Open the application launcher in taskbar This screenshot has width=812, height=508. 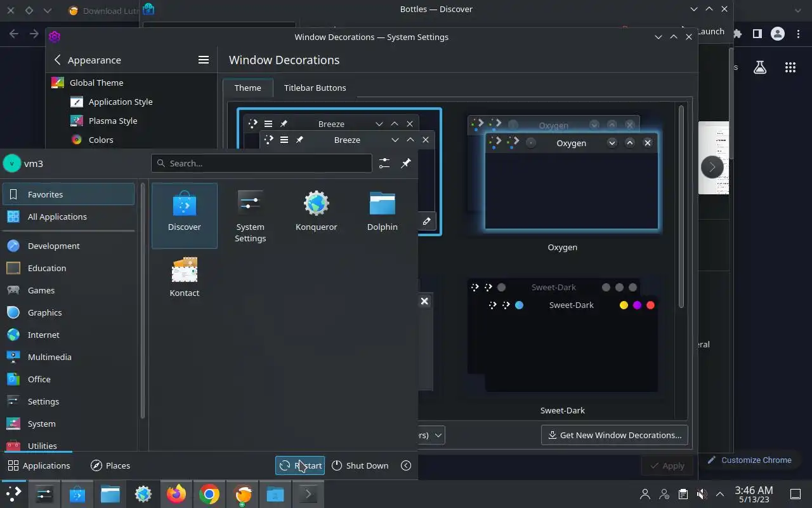[x=13, y=494]
